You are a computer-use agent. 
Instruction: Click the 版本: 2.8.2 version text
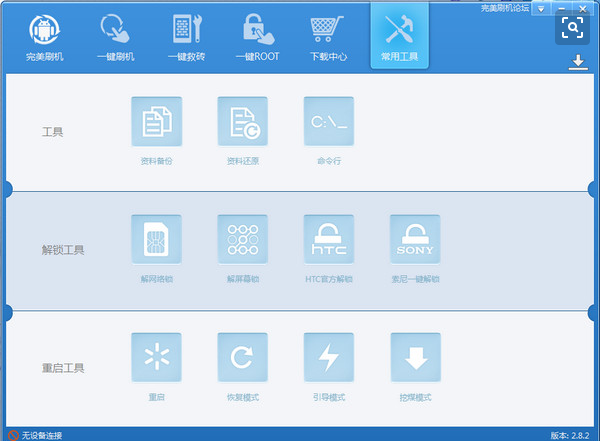(x=570, y=435)
